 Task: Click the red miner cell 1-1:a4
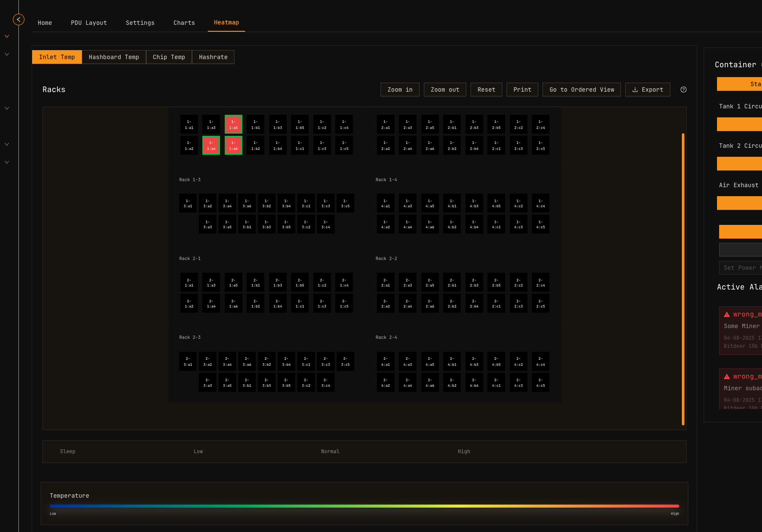coord(211,146)
